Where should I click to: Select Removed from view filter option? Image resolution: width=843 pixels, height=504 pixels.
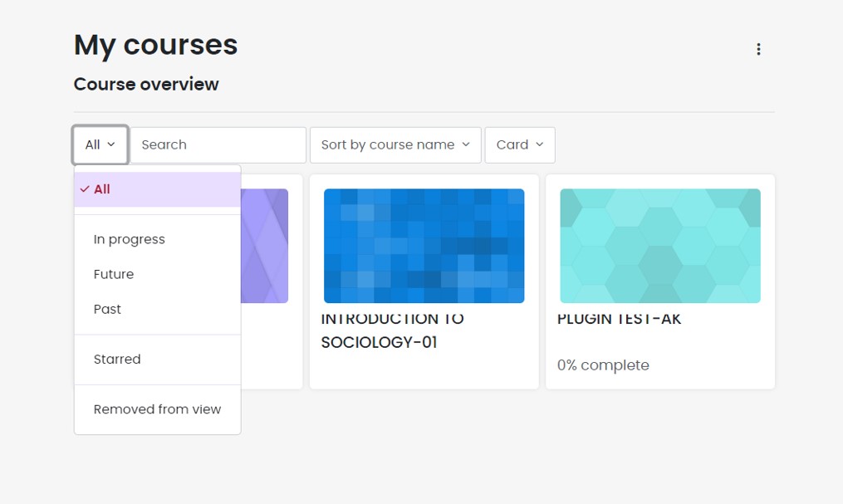[156, 409]
